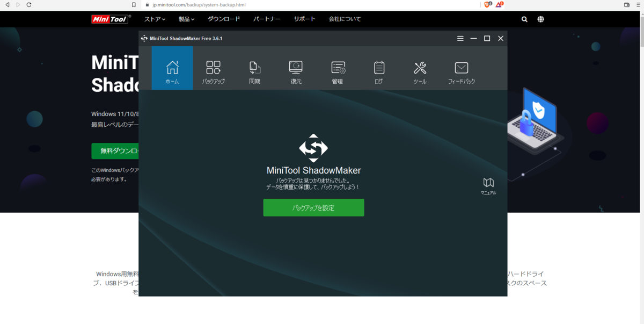The width and height of the screenshot is (644, 324).
Task: Click the バックアップを設定 green button
Action: 313,208
